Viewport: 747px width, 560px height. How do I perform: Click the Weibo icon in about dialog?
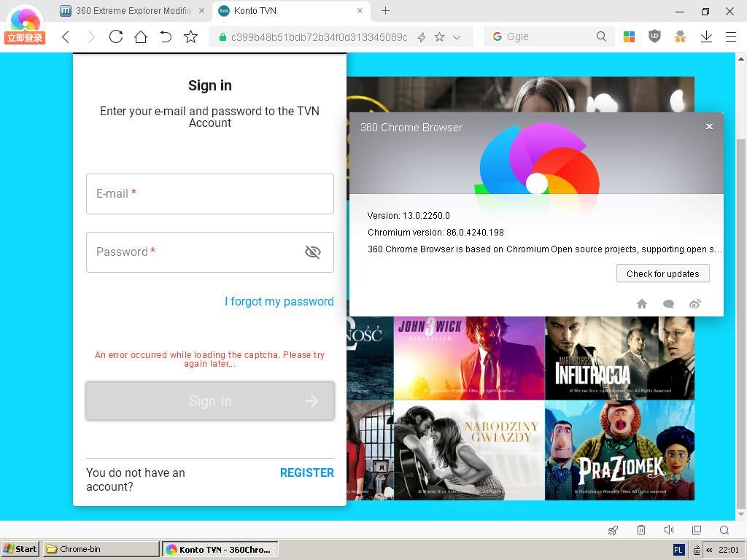[695, 304]
